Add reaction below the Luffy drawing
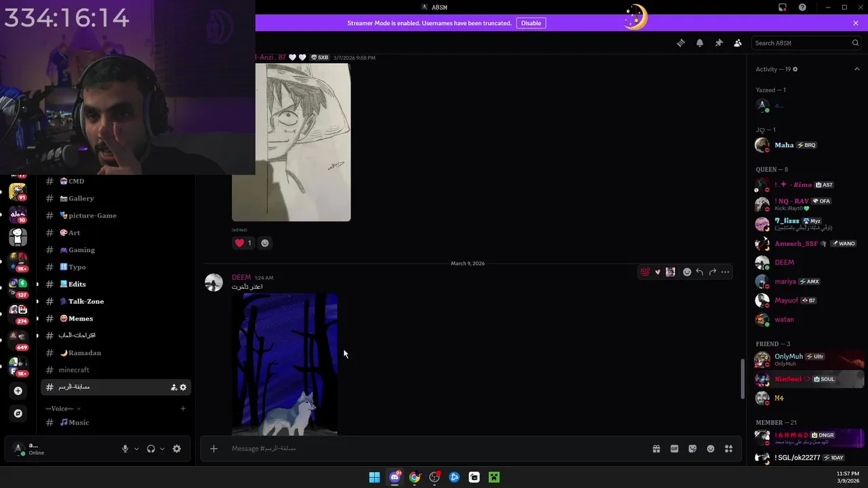Screen dimensions: 868x488 pyautogui.click(x=265, y=243)
